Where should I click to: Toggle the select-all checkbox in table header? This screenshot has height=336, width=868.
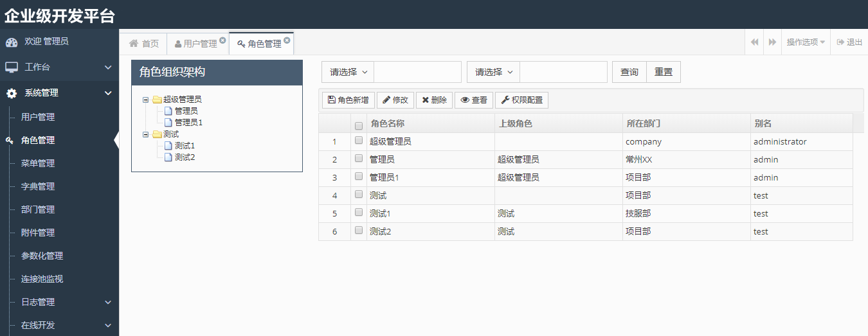(359, 126)
